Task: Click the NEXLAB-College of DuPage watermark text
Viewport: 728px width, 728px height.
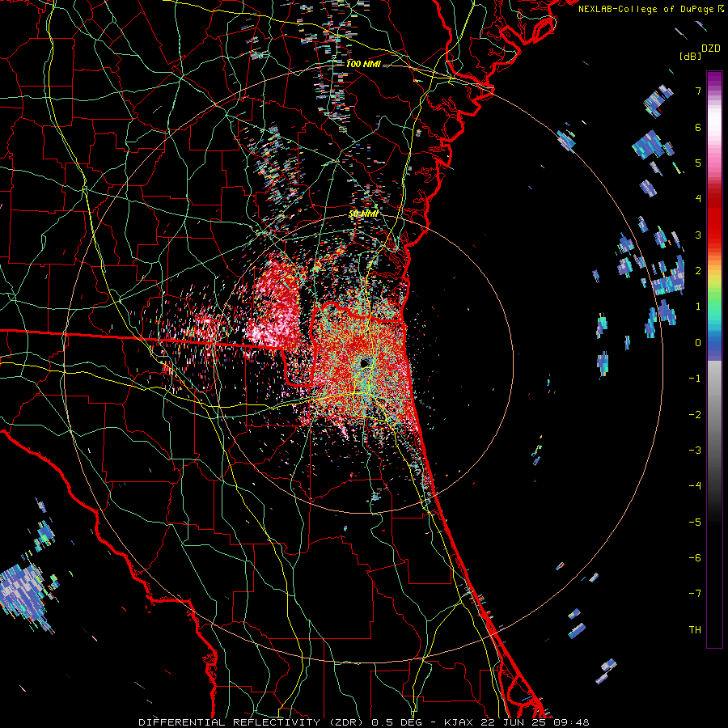Action: pyautogui.click(x=646, y=9)
